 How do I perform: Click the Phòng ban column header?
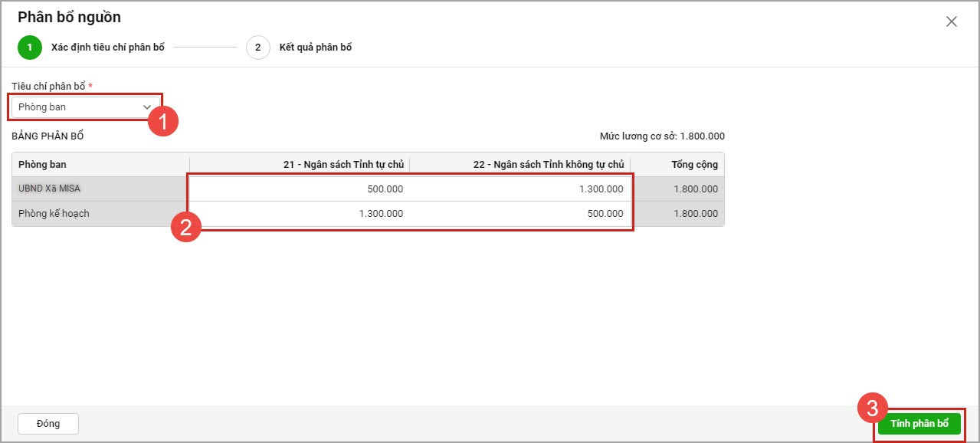(x=100, y=165)
